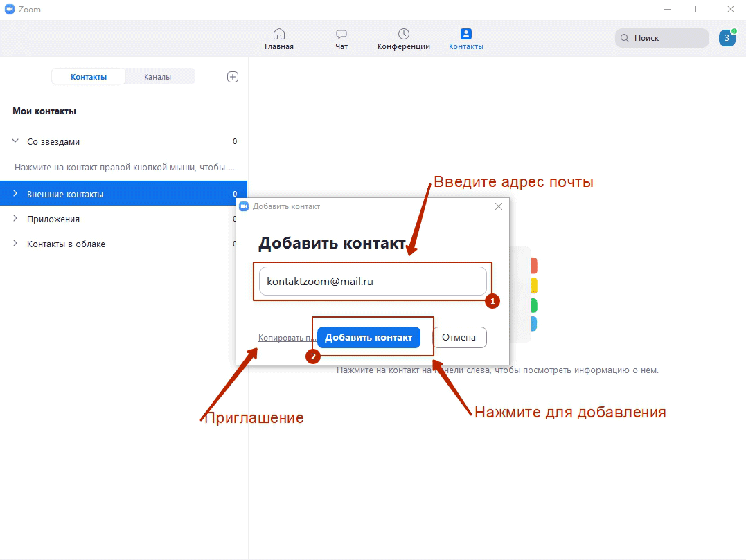Select the Контакты в облаке row label
The width and height of the screenshot is (746, 560).
tap(66, 244)
